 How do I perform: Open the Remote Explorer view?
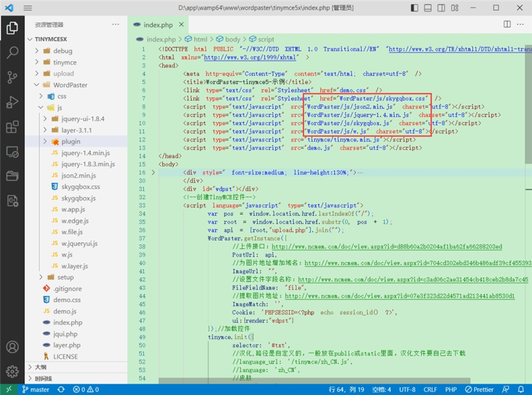click(12, 152)
